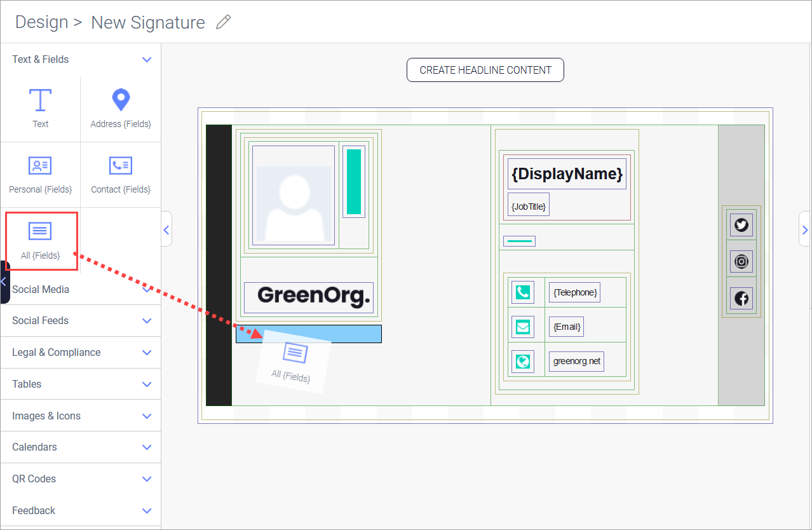
Task: Expand the QR Codes section
Action: click(81, 479)
